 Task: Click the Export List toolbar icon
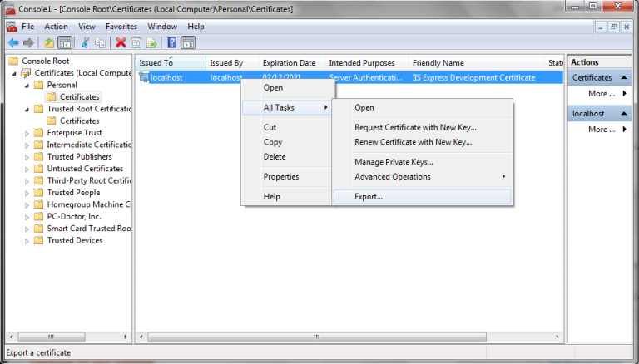[151, 42]
